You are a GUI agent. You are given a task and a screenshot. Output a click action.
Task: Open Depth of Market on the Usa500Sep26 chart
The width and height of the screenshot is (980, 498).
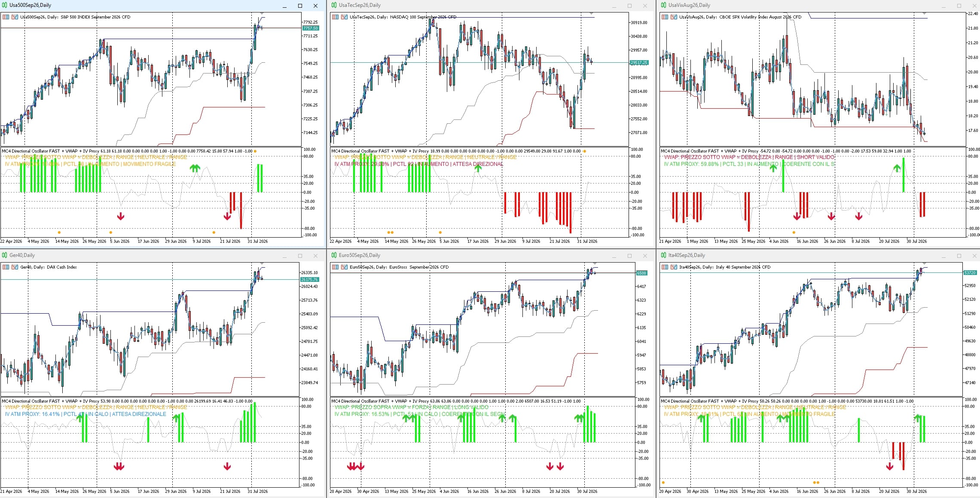[6, 17]
